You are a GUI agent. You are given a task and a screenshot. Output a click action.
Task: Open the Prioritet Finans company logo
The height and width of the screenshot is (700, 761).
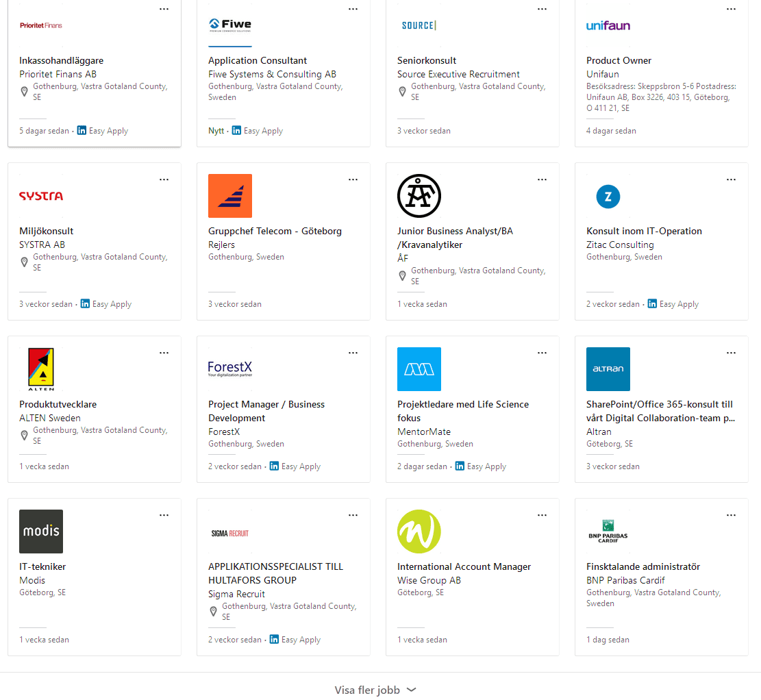41,25
